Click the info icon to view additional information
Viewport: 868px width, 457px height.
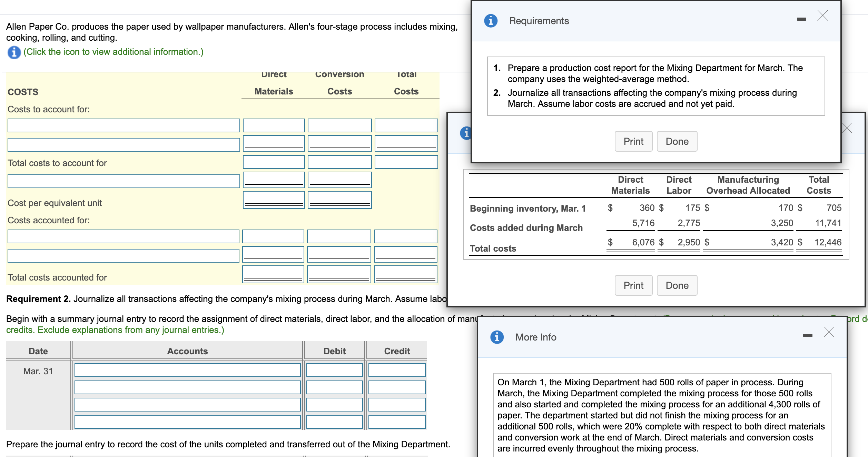[x=14, y=52]
